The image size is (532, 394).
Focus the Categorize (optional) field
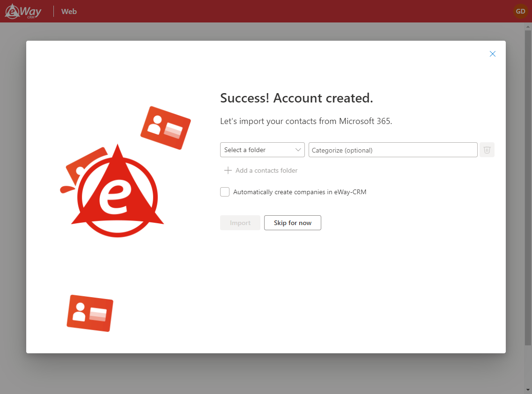(x=393, y=150)
